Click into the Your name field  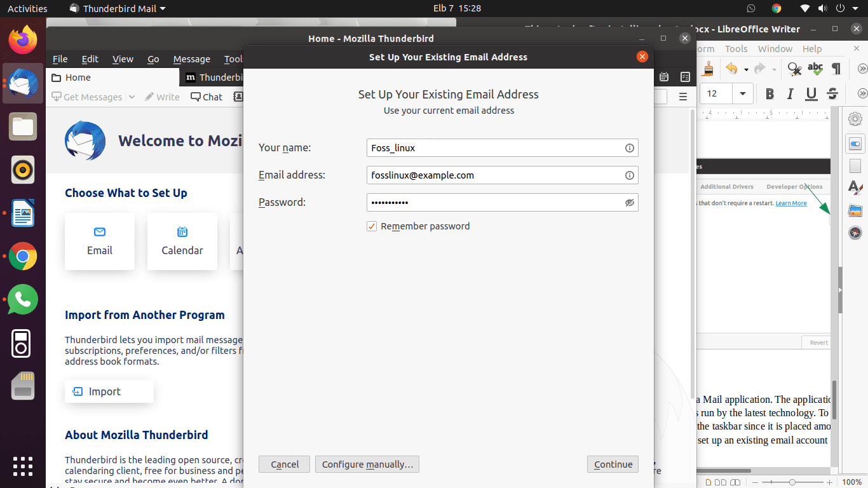502,148
